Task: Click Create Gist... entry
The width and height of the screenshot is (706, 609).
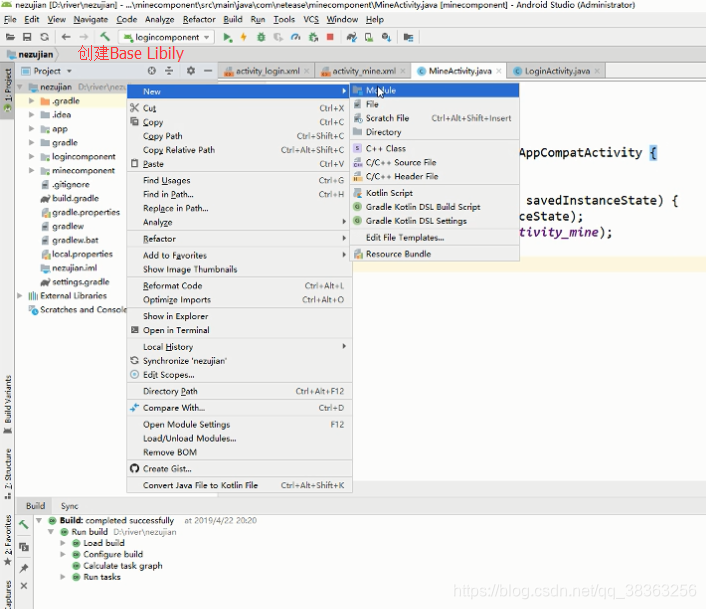Action: point(239,469)
